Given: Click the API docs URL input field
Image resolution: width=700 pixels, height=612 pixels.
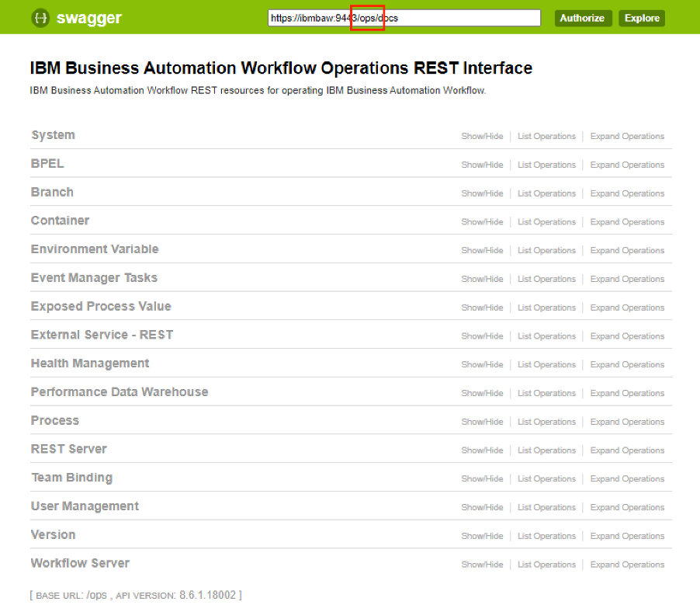Looking at the screenshot, I should coord(404,18).
